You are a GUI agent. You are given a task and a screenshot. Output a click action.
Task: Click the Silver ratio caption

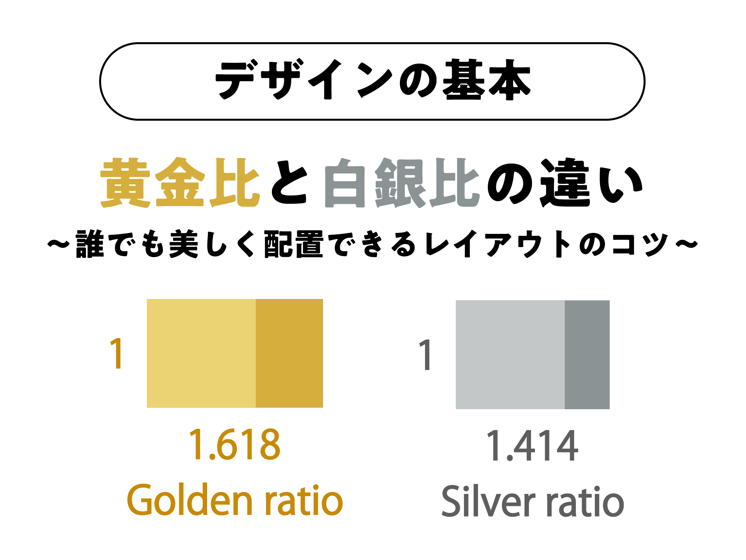pos(533,501)
